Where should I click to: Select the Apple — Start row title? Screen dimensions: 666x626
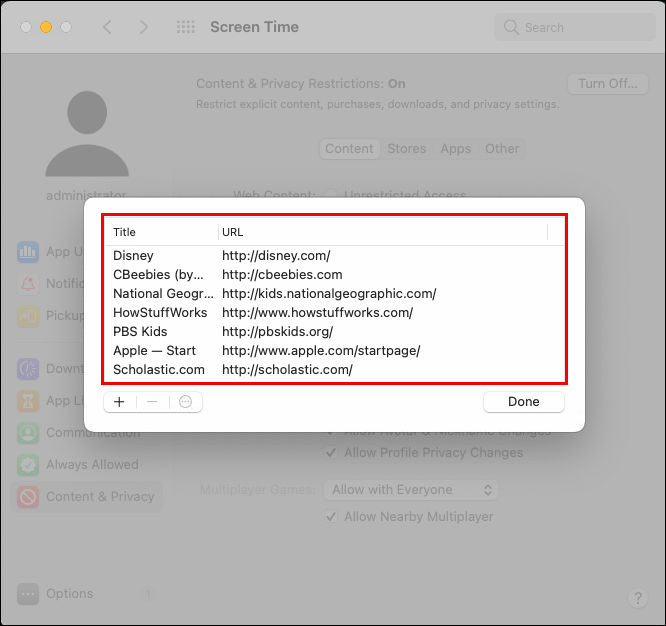(x=154, y=351)
